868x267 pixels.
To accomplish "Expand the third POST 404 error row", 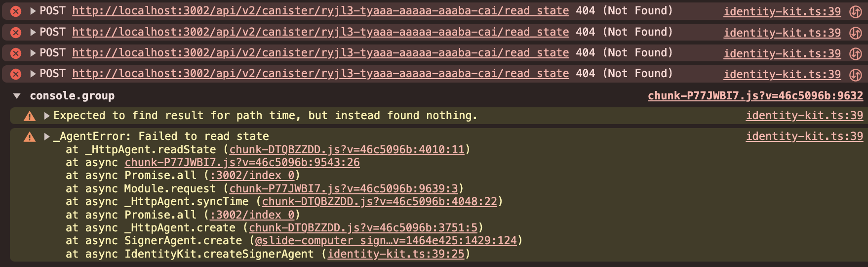I will [33, 53].
